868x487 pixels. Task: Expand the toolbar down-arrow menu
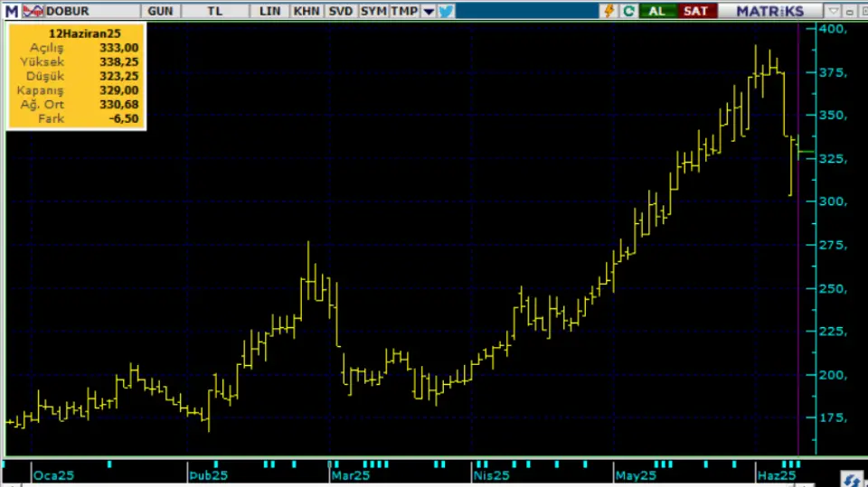click(x=429, y=11)
